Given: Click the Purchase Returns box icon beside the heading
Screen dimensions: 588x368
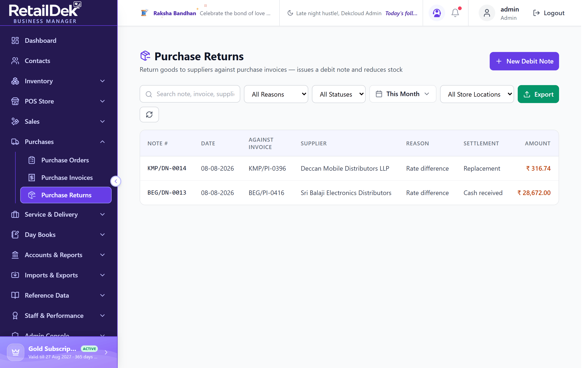Looking at the screenshot, I should 145,56.
